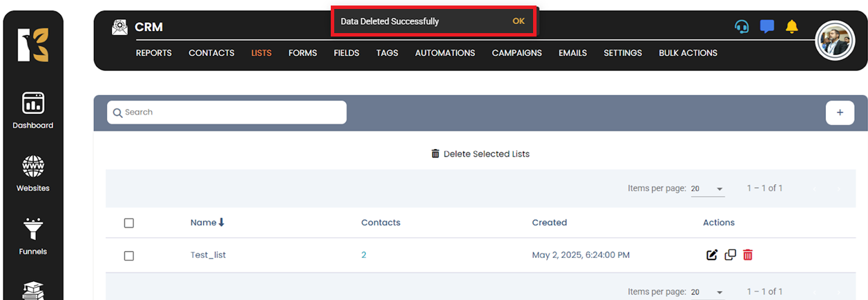Open Websites from the sidebar
868x300 pixels.
click(x=33, y=173)
